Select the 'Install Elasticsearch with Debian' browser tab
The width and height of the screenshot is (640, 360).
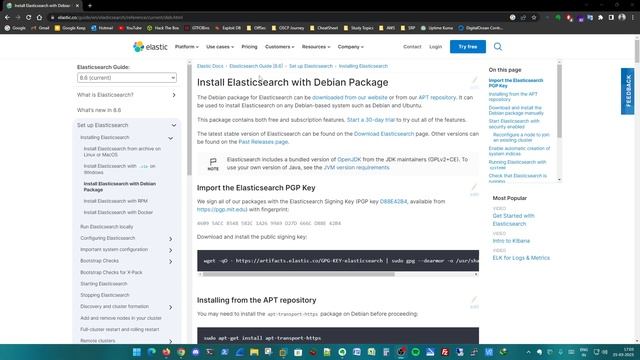42,6
